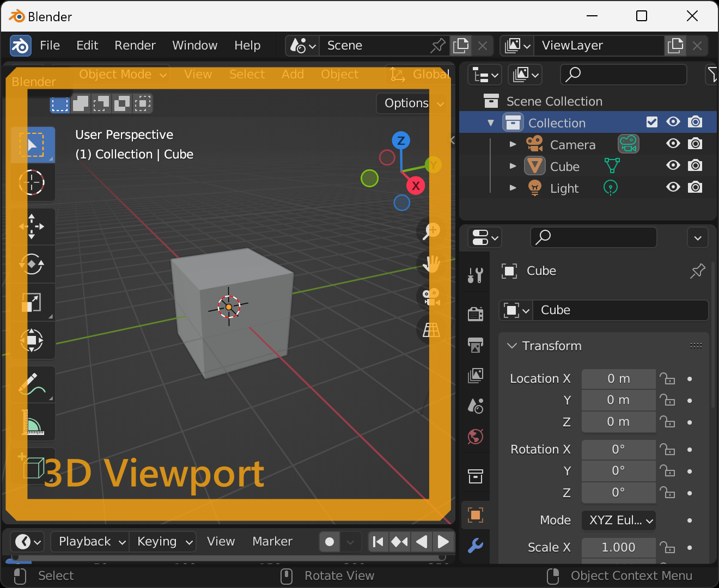This screenshot has height=588, width=719.
Task: Click the red X axis gizmo ball
Action: click(416, 186)
